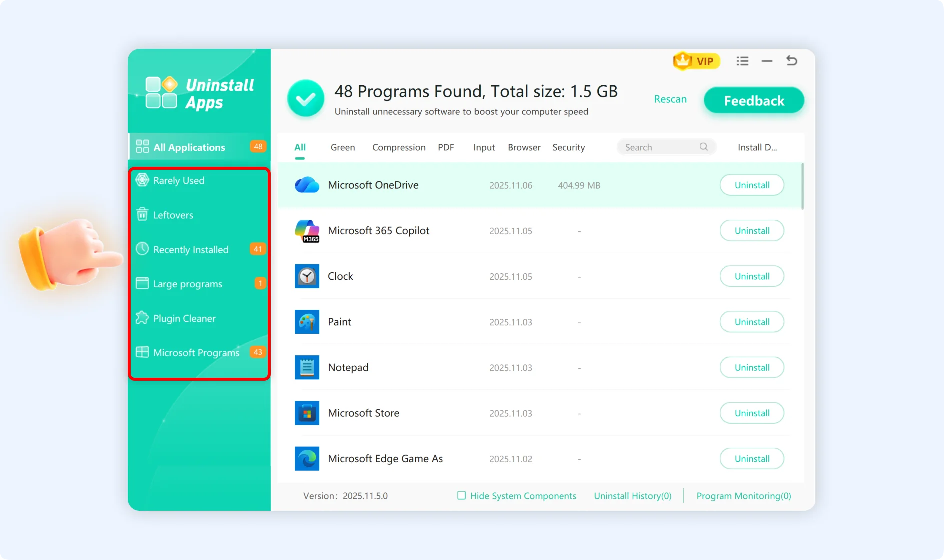Open the Install Date sort dropdown

(757, 147)
